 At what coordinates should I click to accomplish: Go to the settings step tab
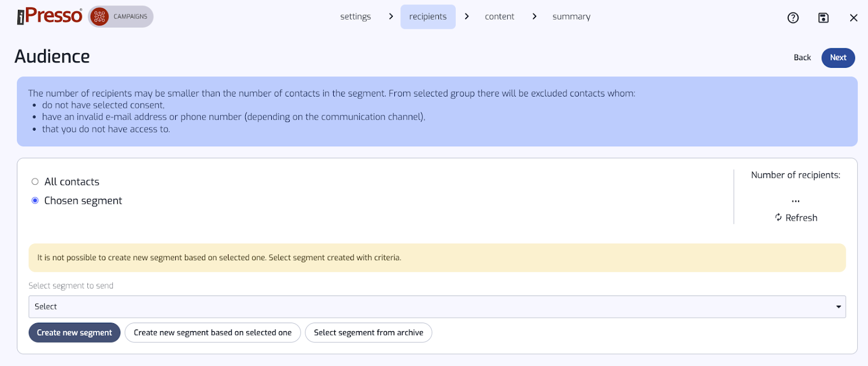click(355, 17)
